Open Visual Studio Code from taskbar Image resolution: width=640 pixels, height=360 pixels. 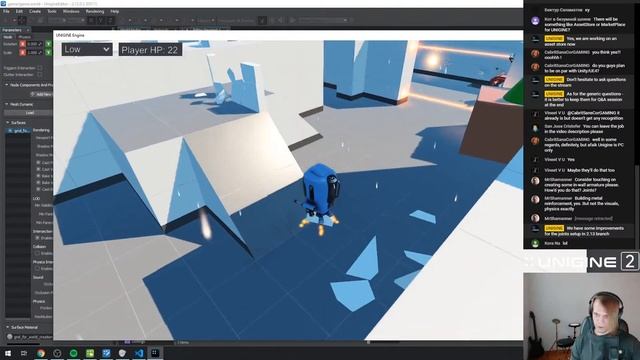pyautogui.click(x=139, y=353)
